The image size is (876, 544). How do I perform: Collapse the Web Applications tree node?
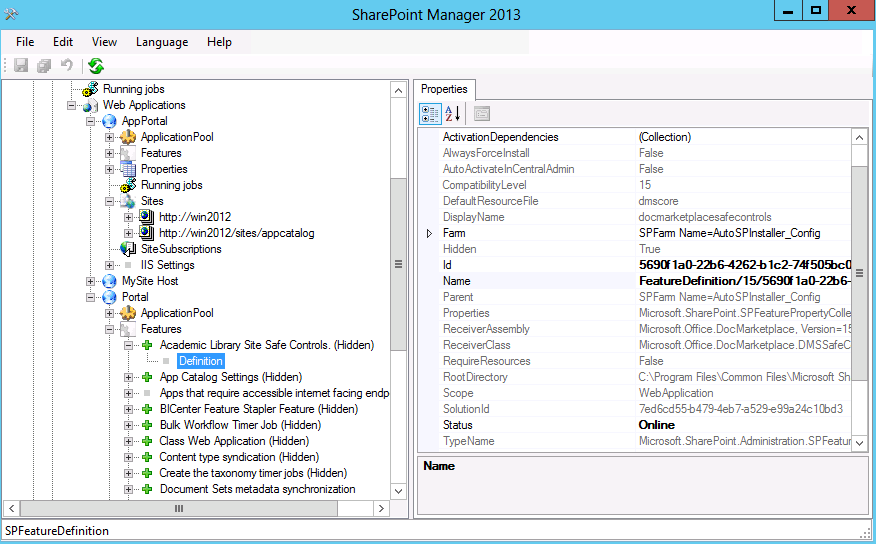(72, 105)
